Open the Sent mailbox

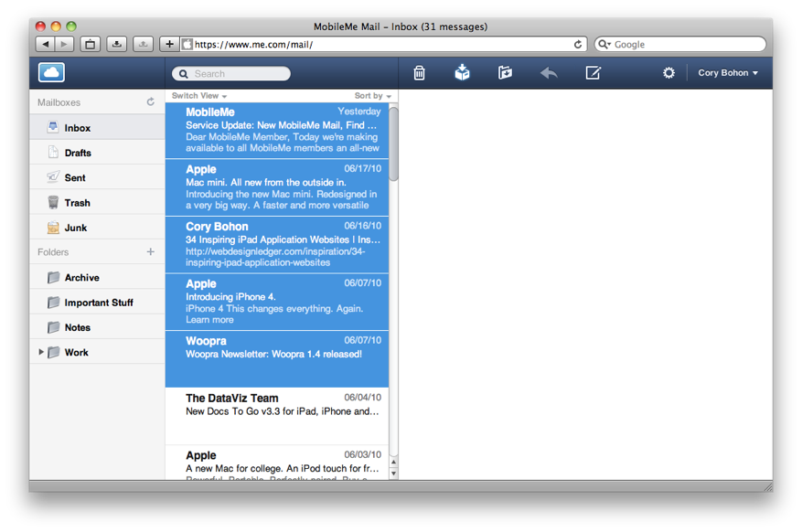97,177
